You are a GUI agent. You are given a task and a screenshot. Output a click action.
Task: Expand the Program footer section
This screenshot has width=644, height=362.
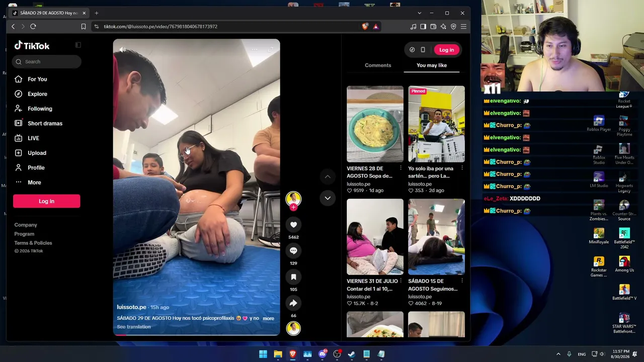point(24,234)
